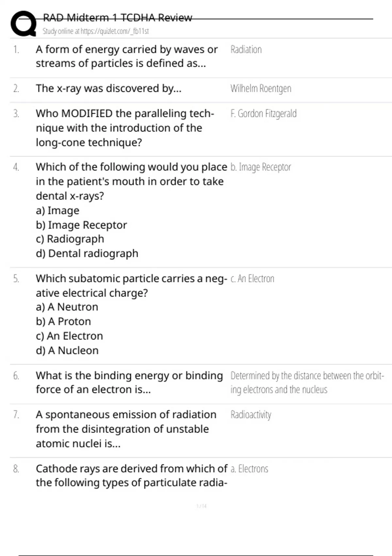Pick option "c) Radiograph" in question 4
The height and width of the screenshot is (556, 392).
click(70, 239)
